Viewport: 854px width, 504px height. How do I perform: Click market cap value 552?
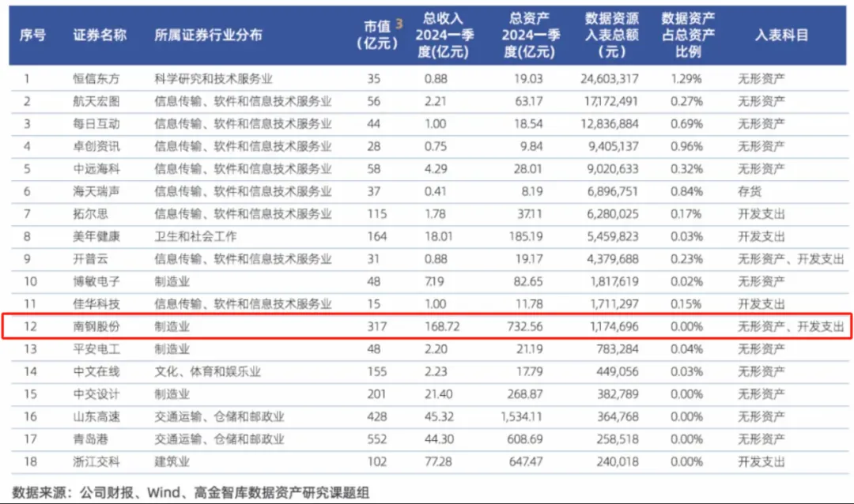click(377, 439)
